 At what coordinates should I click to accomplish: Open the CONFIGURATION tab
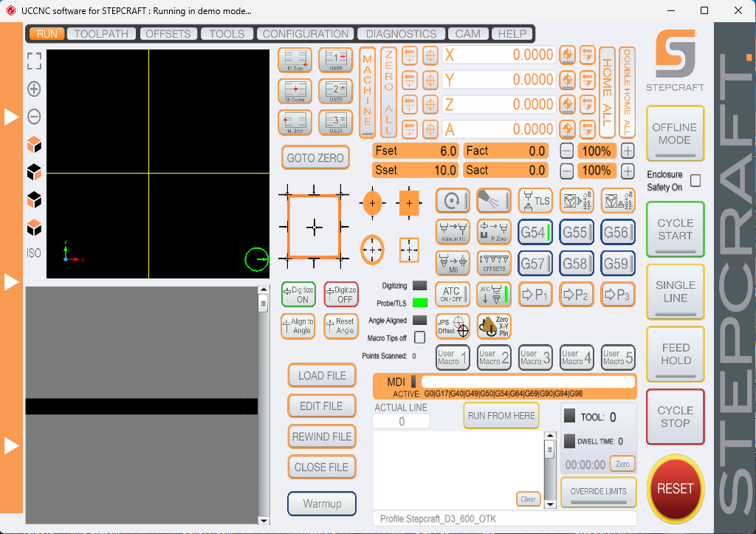305,34
